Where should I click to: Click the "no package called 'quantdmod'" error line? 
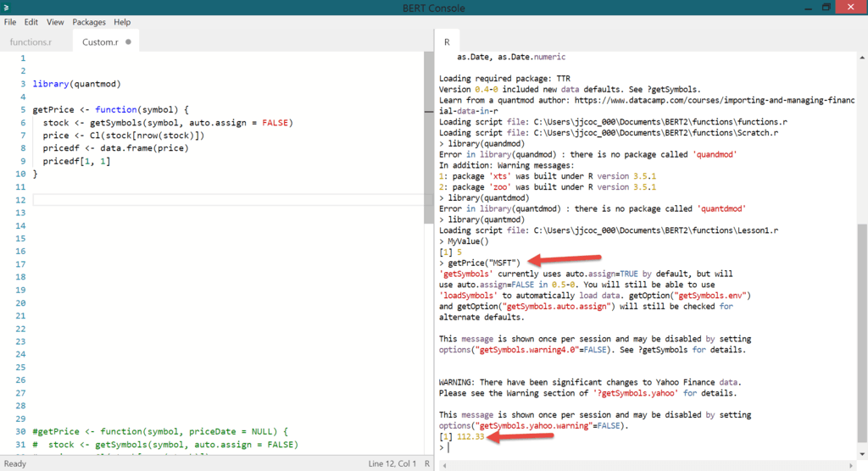(593, 208)
